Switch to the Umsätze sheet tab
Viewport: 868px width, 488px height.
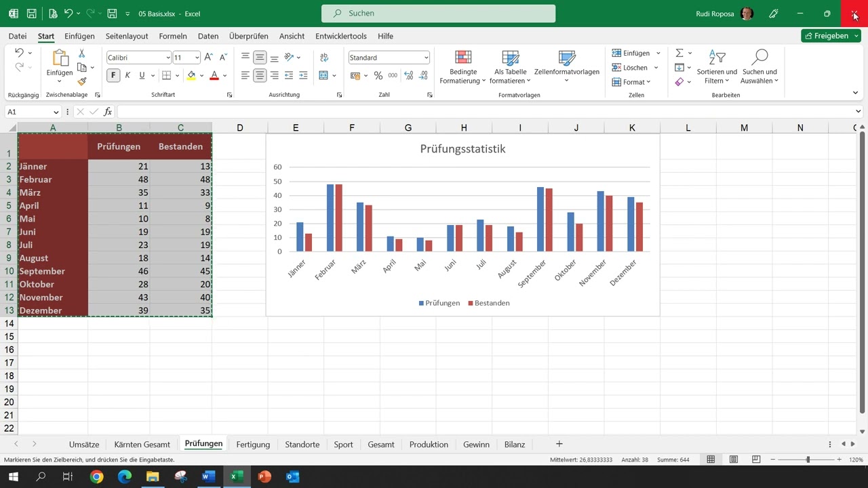[x=84, y=445]
